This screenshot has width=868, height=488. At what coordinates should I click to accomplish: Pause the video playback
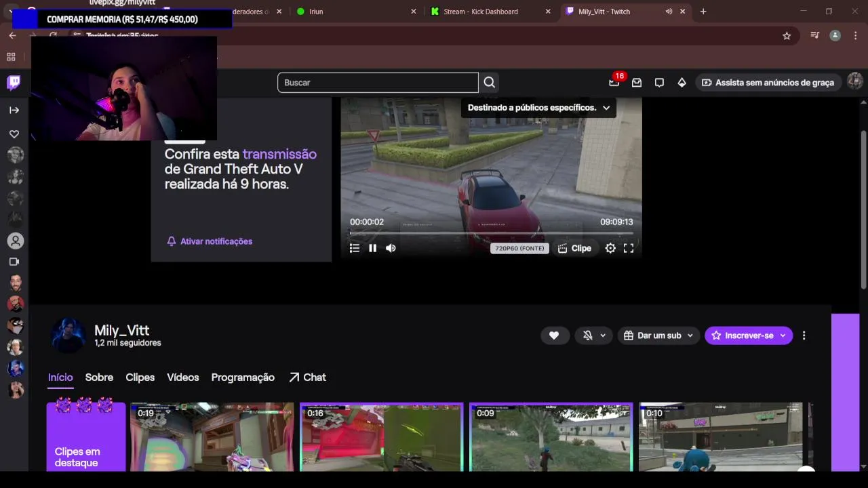click(372, 248)
